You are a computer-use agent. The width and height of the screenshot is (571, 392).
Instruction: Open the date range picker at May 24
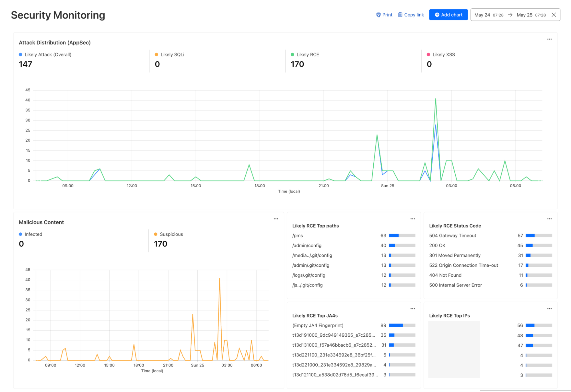click(x=489, y=15)
